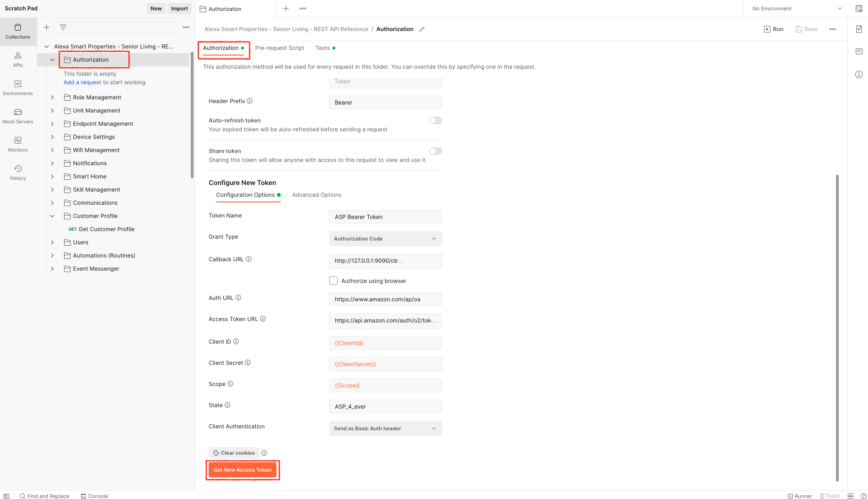Switch to the Pre-request Script tab
Viewport: 868px width, 499px height.
[x=280, y=48]
